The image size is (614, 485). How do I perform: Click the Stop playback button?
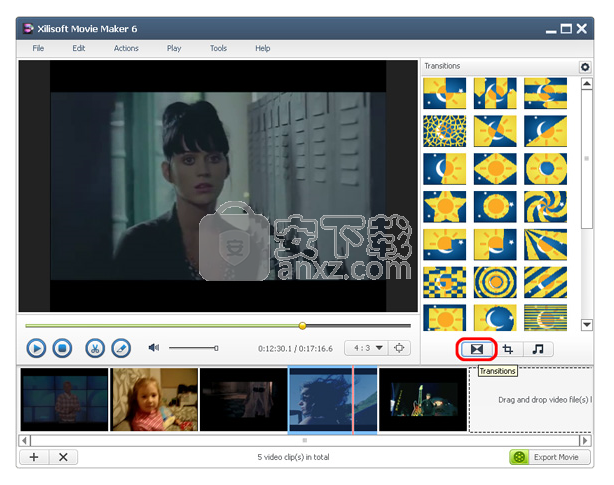tap(62, 348)
